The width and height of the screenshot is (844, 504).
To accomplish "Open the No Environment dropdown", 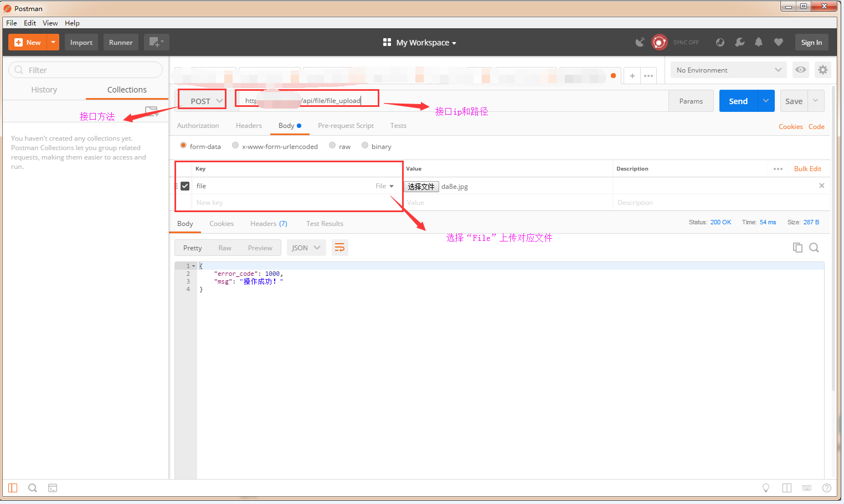I will 729,70.
